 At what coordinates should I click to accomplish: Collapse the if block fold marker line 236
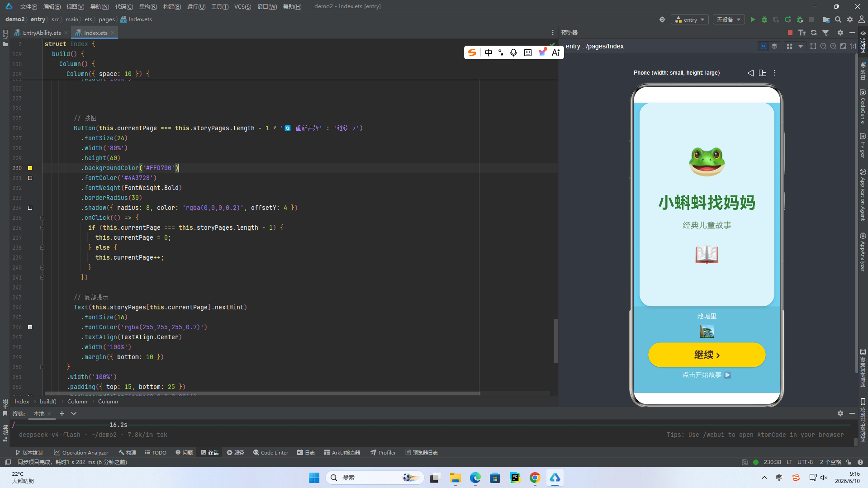click(42, 227)
